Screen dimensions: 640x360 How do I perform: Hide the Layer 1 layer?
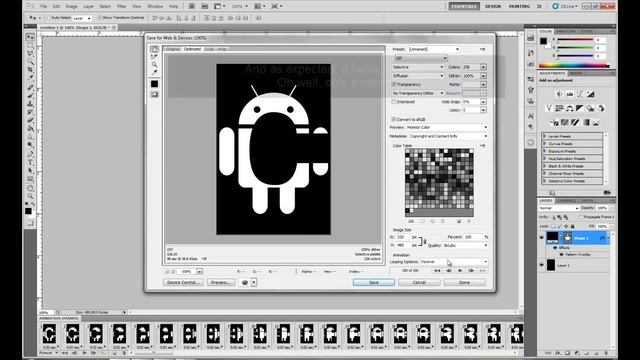click(x=542, y=265)
